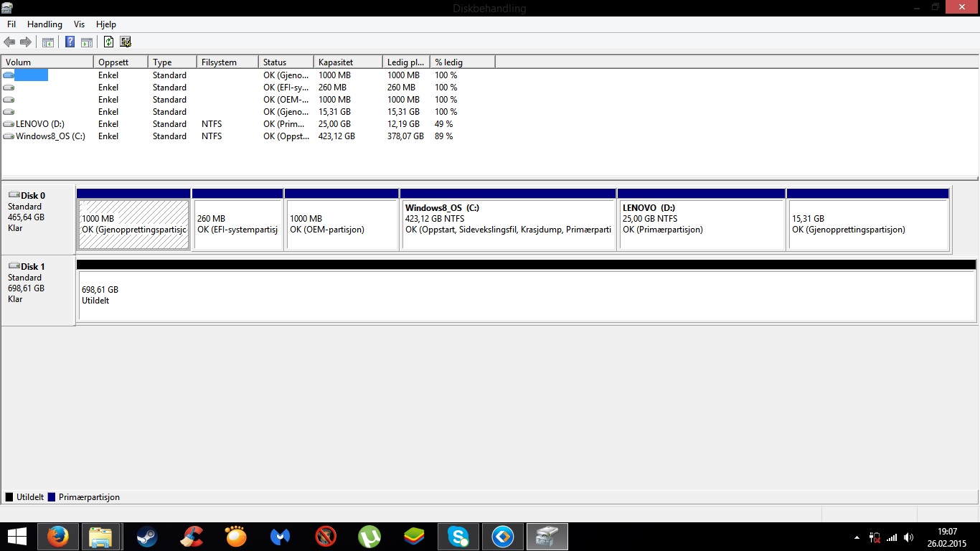Sort by the Kapasitet column header

click(348, 62)
